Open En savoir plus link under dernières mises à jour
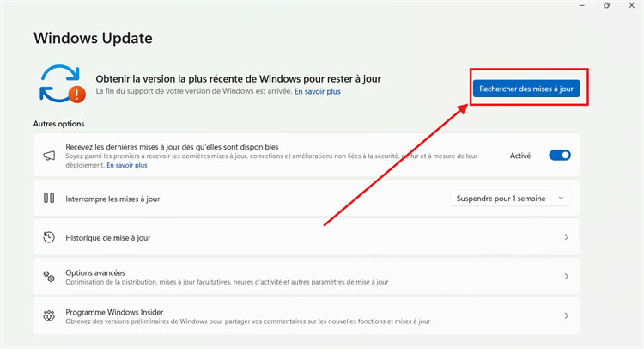This screenshot has width=644, height=349. click(127, 165)
